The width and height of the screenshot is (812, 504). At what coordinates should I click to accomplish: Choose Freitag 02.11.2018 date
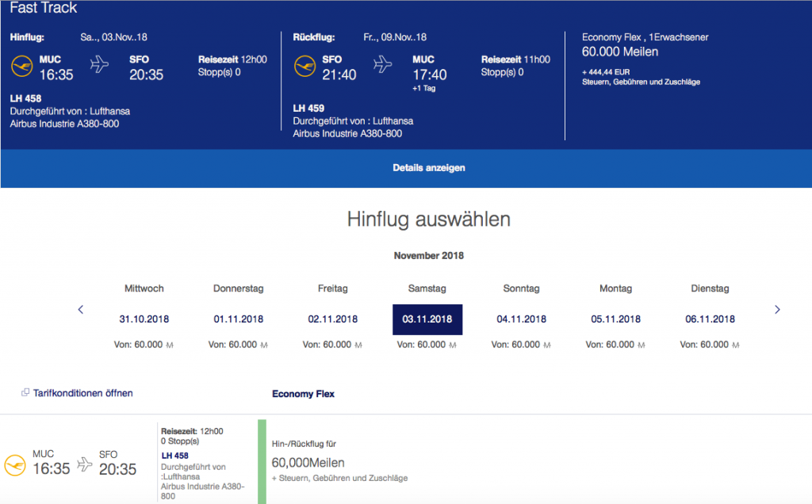[x=333, y=319]
